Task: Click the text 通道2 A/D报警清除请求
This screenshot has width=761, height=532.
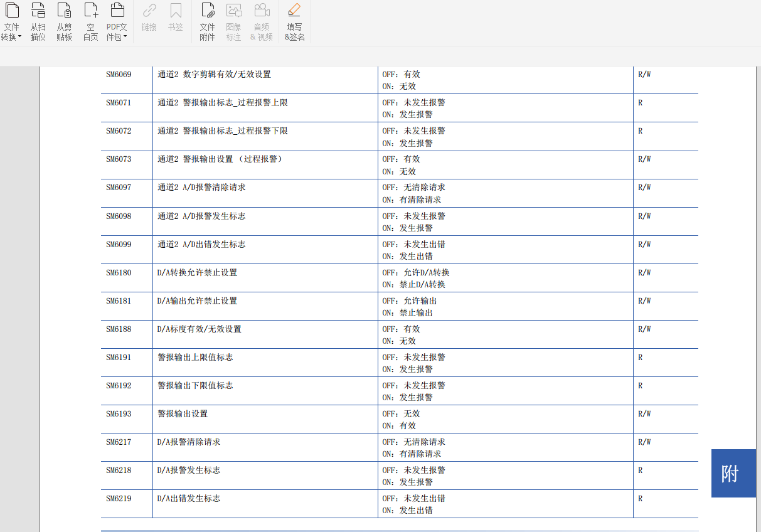Action: click(201, 188)
